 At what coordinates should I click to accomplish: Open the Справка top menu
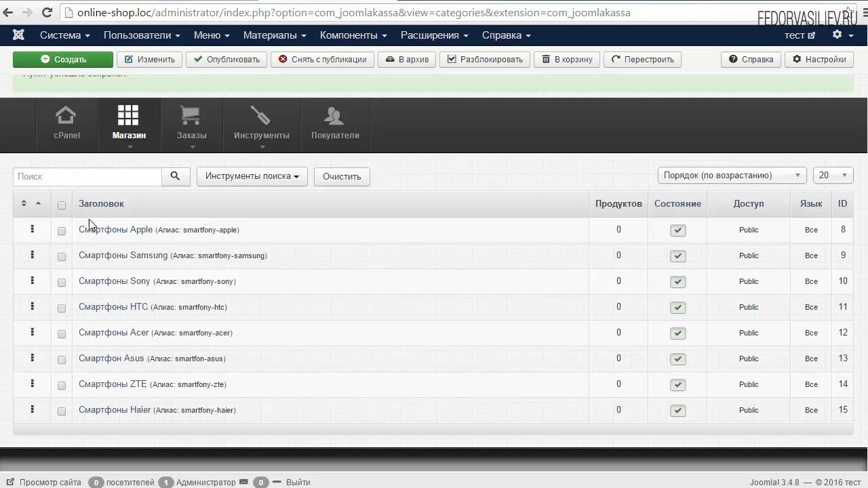click(507, 35)
